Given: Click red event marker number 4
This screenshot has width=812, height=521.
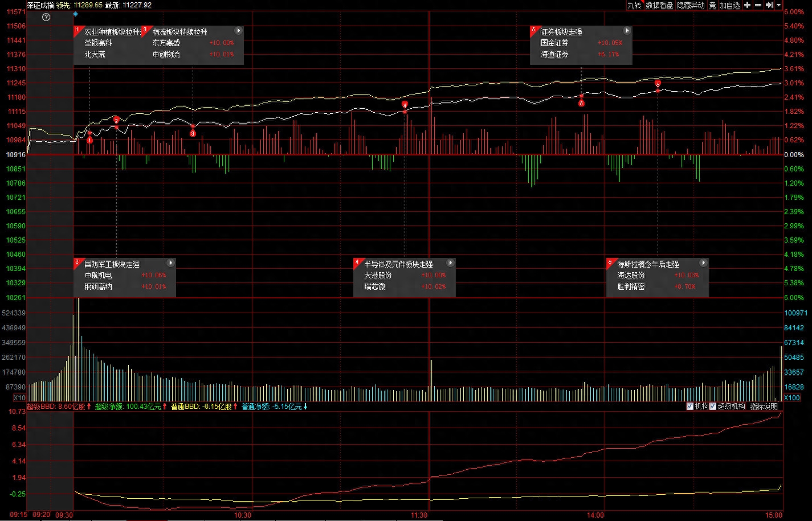Looking at the screenshot, I should point(405,105).
